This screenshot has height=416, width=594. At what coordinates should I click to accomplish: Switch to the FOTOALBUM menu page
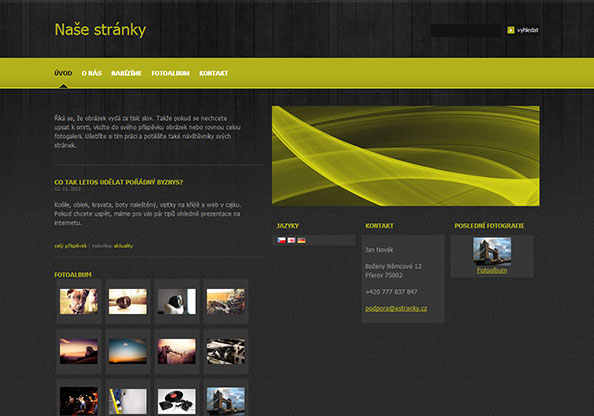pos(170,73)
